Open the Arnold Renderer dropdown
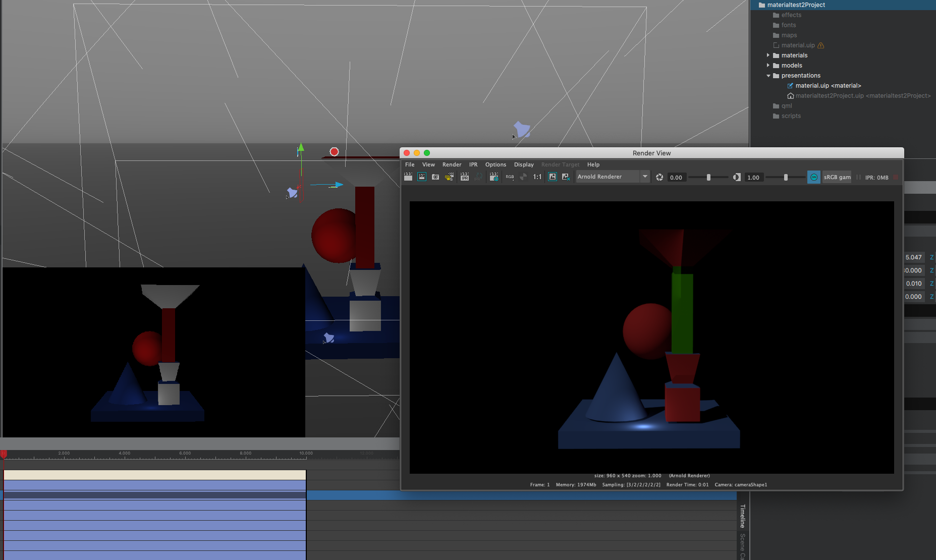 (x=644, y=177)
